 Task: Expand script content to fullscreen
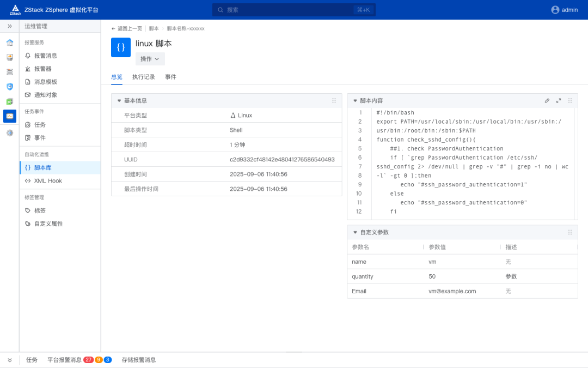coord(559,101)
